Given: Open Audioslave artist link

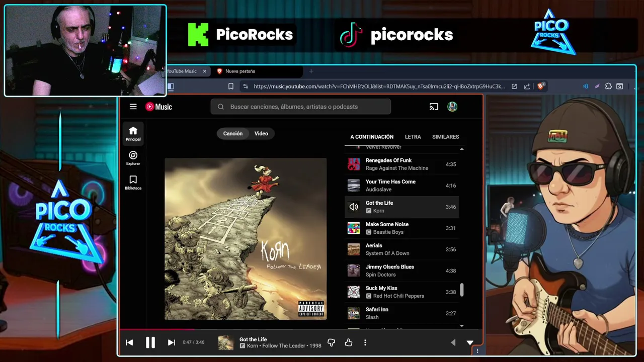Looking at the screenshot, I should click(378, 190).
